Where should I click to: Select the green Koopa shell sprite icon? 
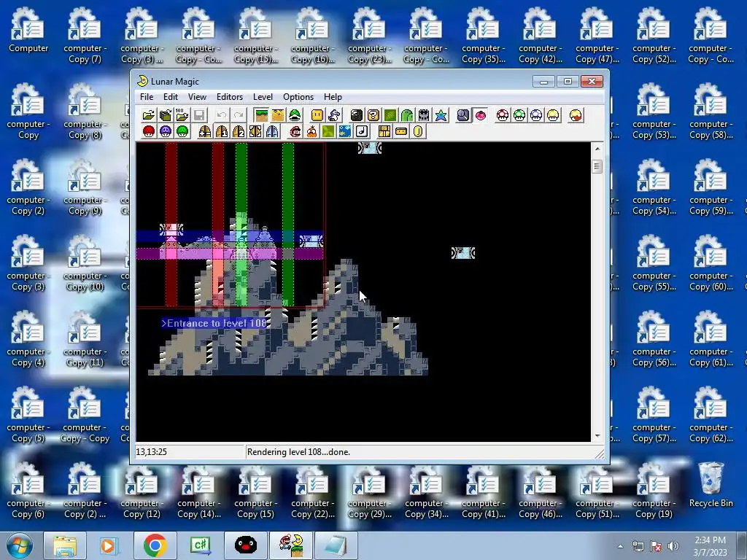coord(295,115)
